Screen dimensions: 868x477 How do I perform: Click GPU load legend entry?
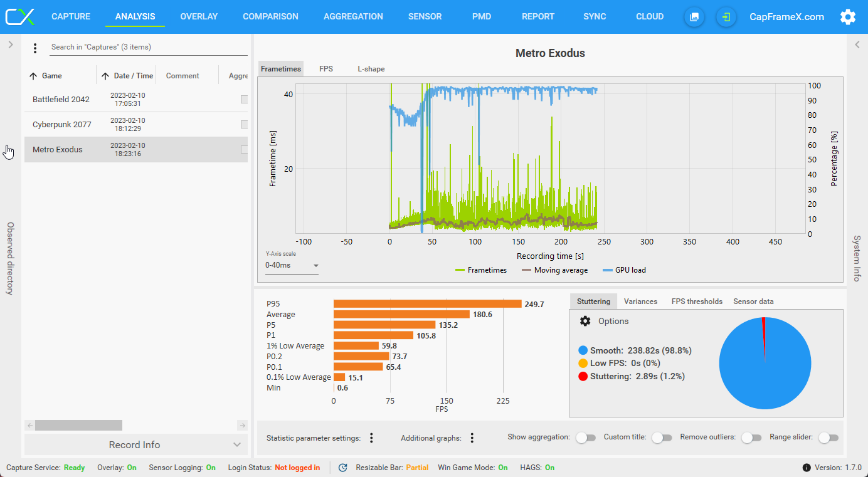coord(624,270)
